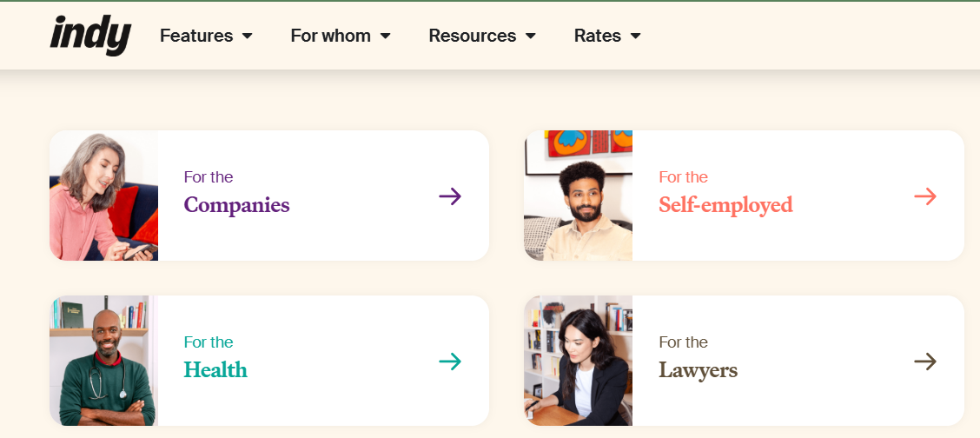Expand the Features dropdown arrow
Screen dimensions: 980x438
click(248, 36)
